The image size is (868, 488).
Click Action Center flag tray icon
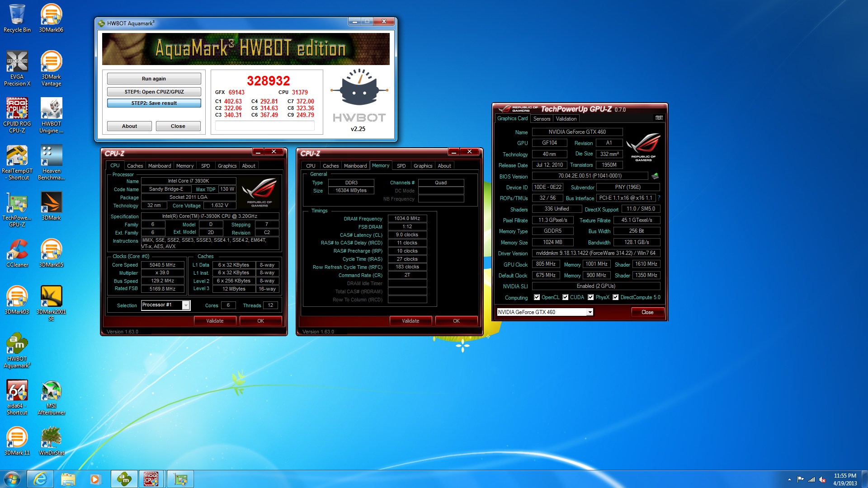(801, 479)
